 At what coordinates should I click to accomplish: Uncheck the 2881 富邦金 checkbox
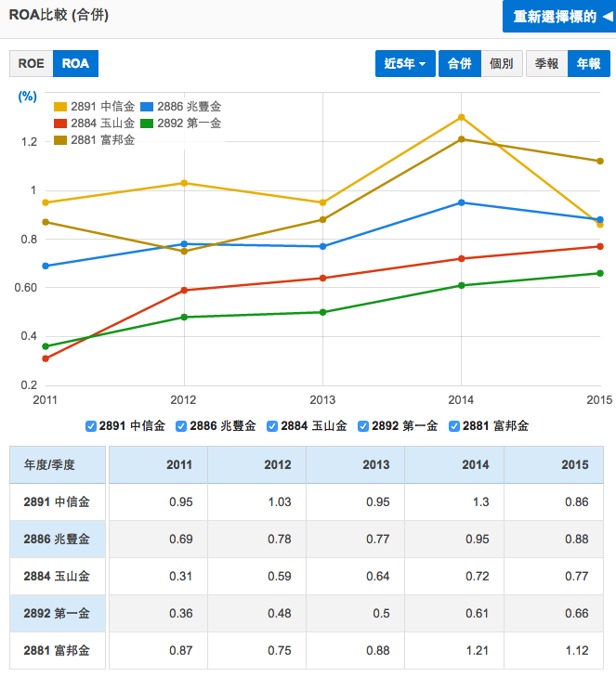454,426
